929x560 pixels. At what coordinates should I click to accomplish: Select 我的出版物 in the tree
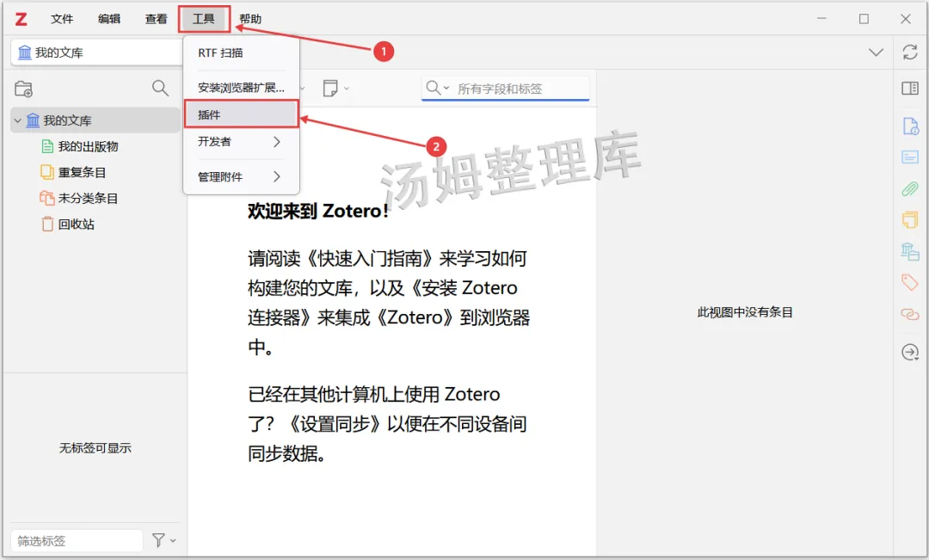[88, 146]
